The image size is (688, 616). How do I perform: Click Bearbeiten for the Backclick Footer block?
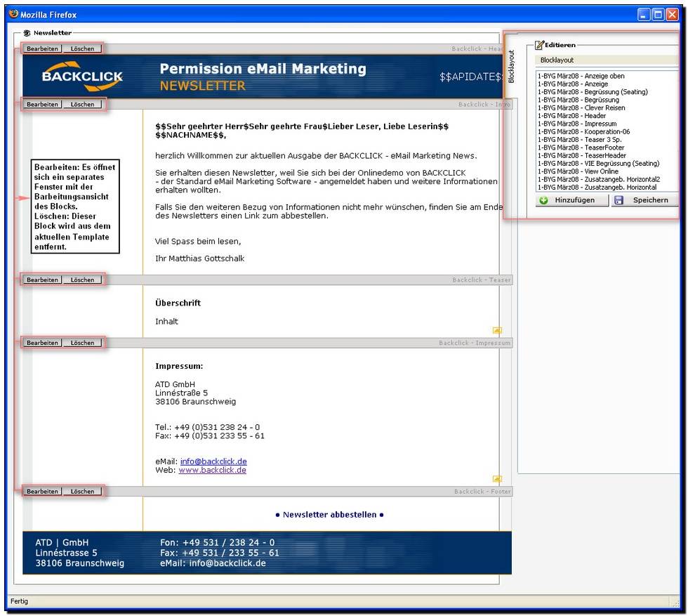[42, 491]
